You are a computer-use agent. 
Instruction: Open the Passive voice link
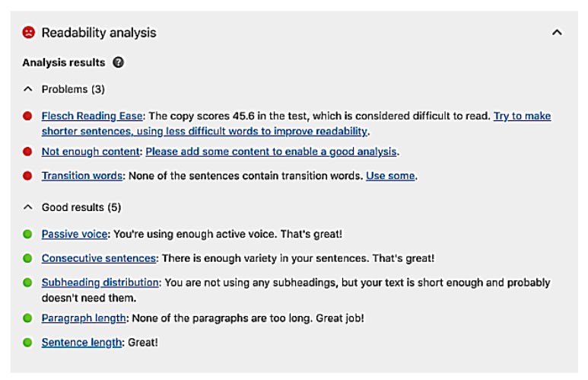click(x=75, y=234)
